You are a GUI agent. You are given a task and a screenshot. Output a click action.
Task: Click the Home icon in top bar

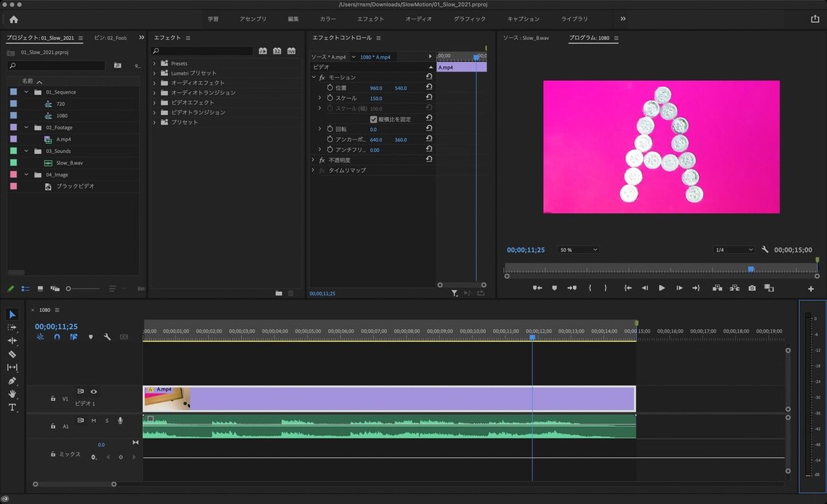[x=14, y=19]
